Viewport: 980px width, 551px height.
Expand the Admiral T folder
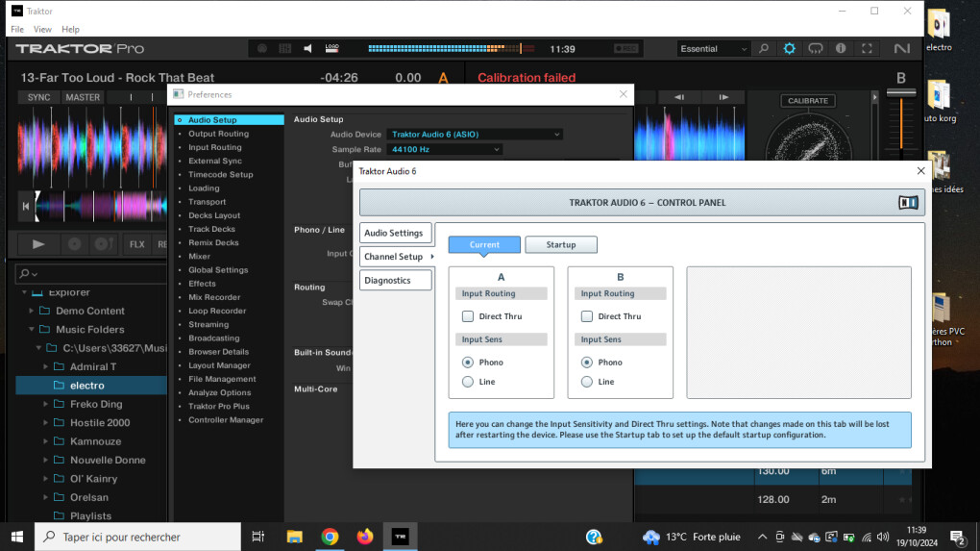pos(45,367)
